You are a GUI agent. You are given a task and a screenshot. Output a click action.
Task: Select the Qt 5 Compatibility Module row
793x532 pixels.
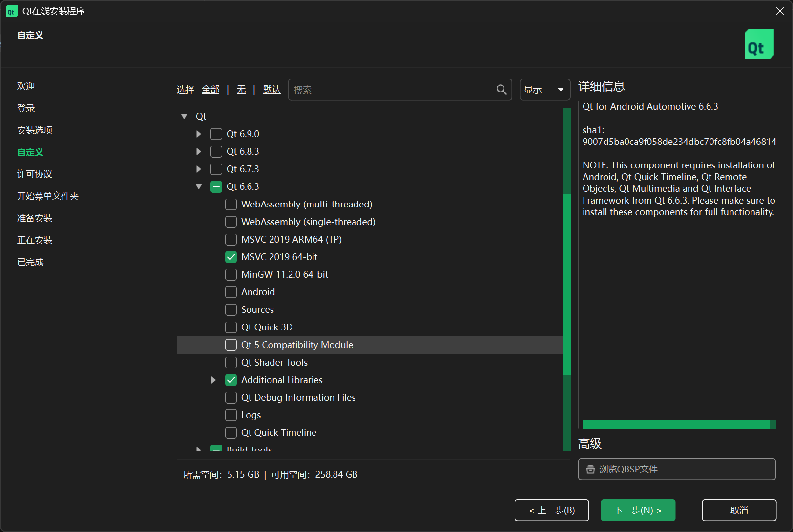pyautogui.click(x=370, y=345)
